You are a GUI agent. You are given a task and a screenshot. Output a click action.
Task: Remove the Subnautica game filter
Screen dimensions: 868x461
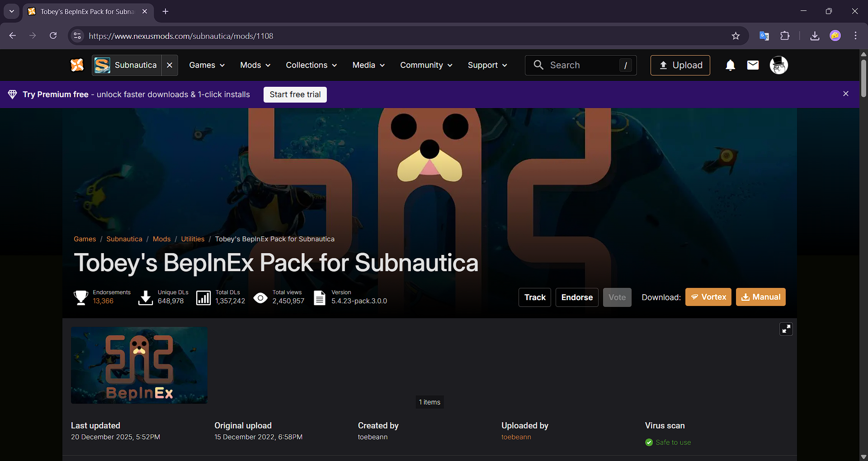pyautogui.click(x=170, y=65)
